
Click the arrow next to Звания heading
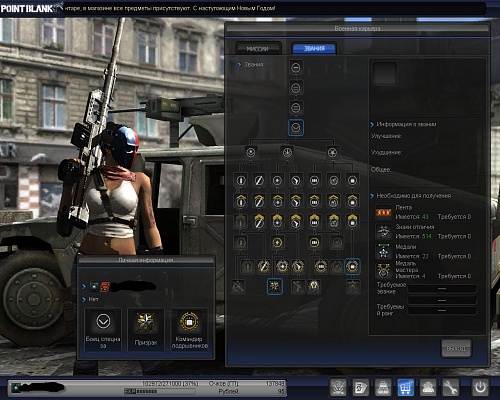coord(239,65)
